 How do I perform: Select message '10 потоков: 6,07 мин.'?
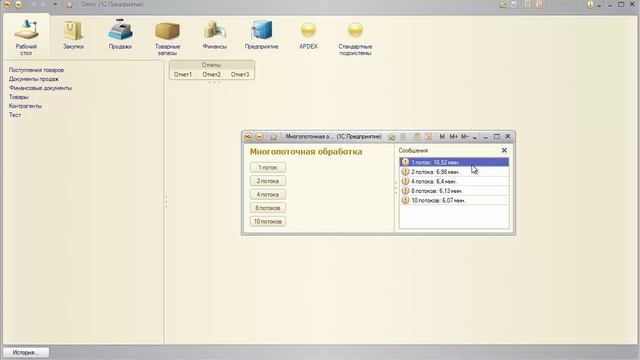pos(454,200)
